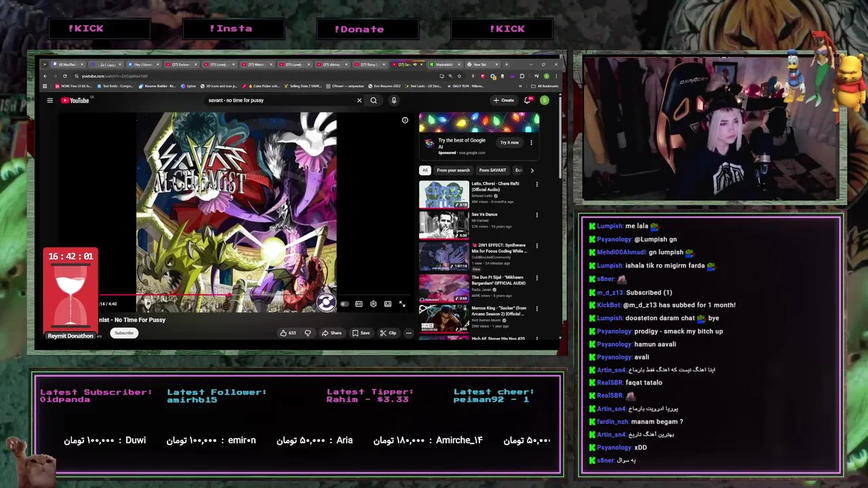Viewport: 868px width, 488px height.
Task: Open a new browser tab with plus
Action: click(x=506, y=64)
